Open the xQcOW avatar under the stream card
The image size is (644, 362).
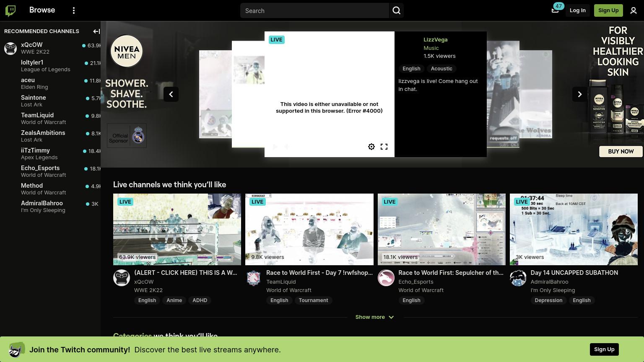122,278
